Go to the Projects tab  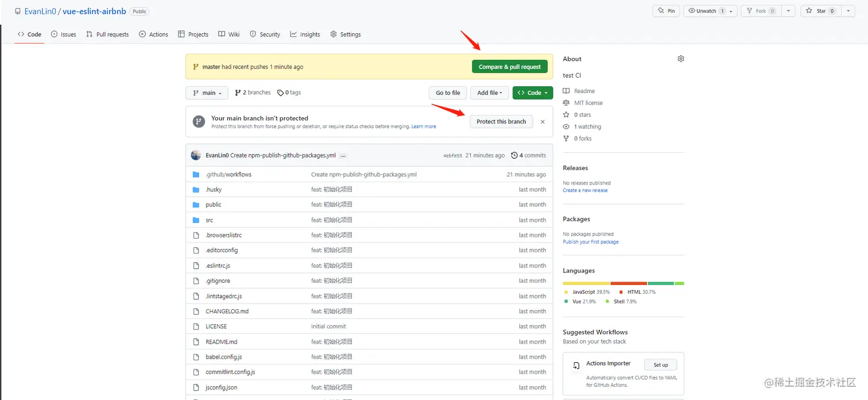point(193,34)
